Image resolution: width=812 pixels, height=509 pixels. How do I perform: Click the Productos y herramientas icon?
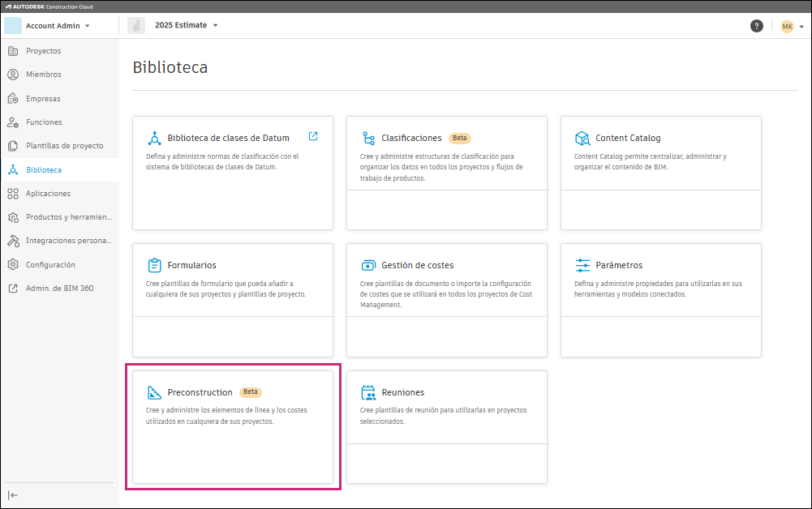[13, 217]
